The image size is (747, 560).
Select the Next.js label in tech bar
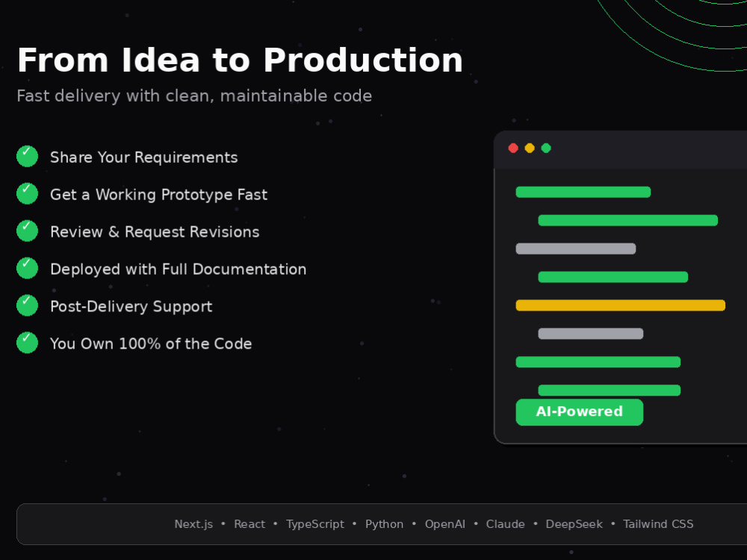tap(193, 524)
